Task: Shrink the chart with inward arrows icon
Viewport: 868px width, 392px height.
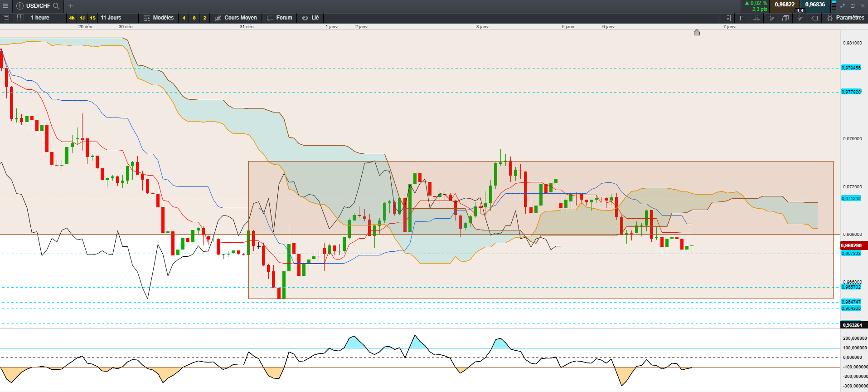Action: [843, 6]
